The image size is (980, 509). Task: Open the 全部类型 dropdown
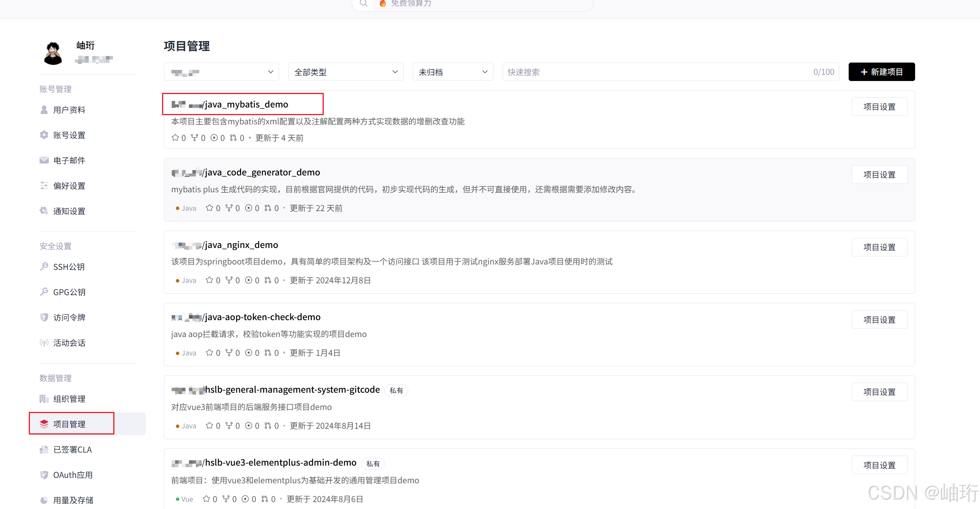(345, 72)
